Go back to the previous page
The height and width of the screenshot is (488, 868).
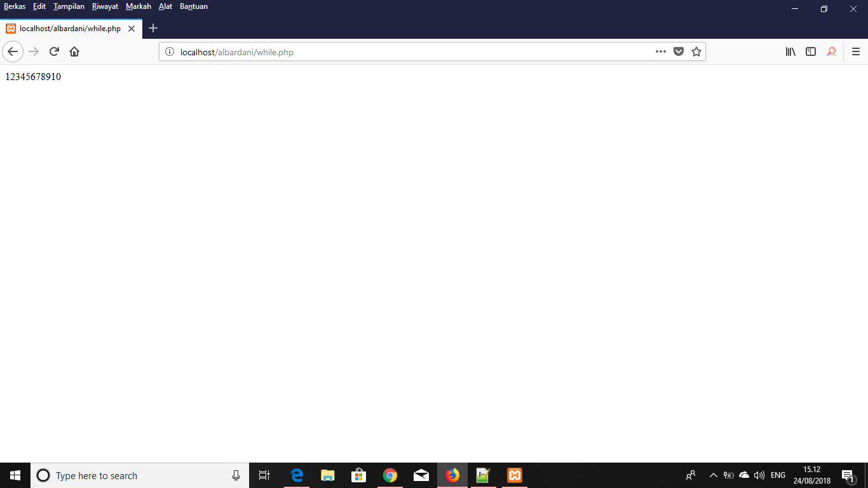click(13, 51)
